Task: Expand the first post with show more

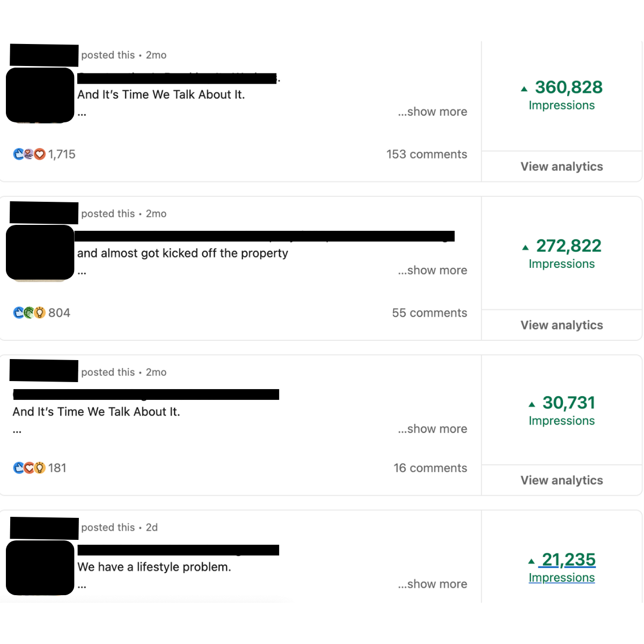Action: click(433, 112)
